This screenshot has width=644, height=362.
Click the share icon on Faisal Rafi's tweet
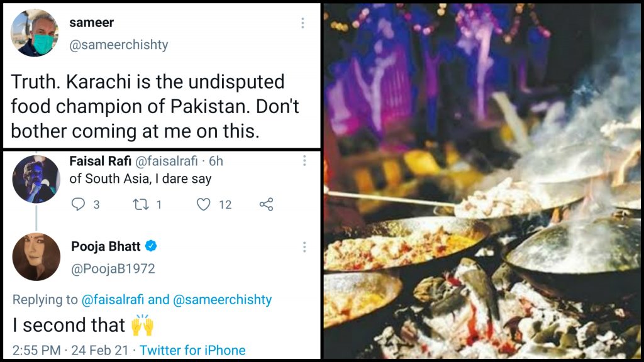click(266, 204)
